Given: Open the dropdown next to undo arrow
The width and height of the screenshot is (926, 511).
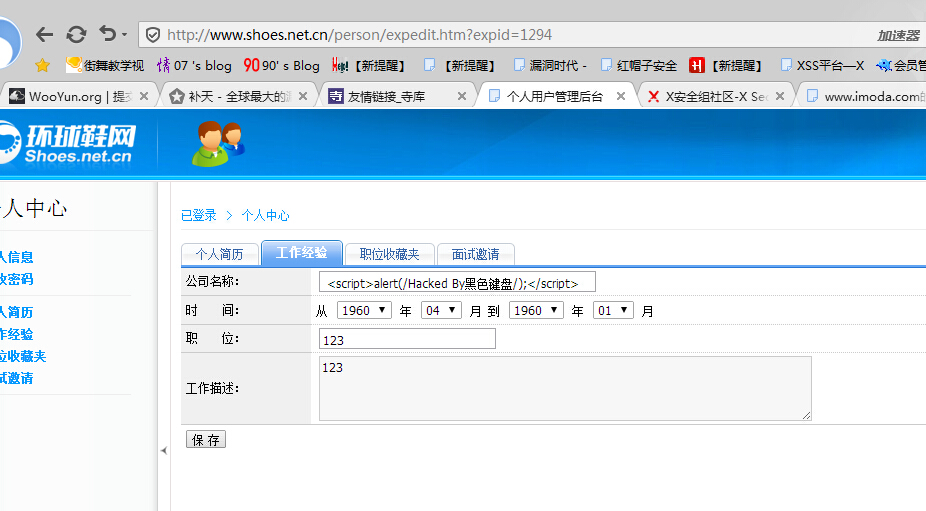Looking at the screenshot, I should [124, 35].
